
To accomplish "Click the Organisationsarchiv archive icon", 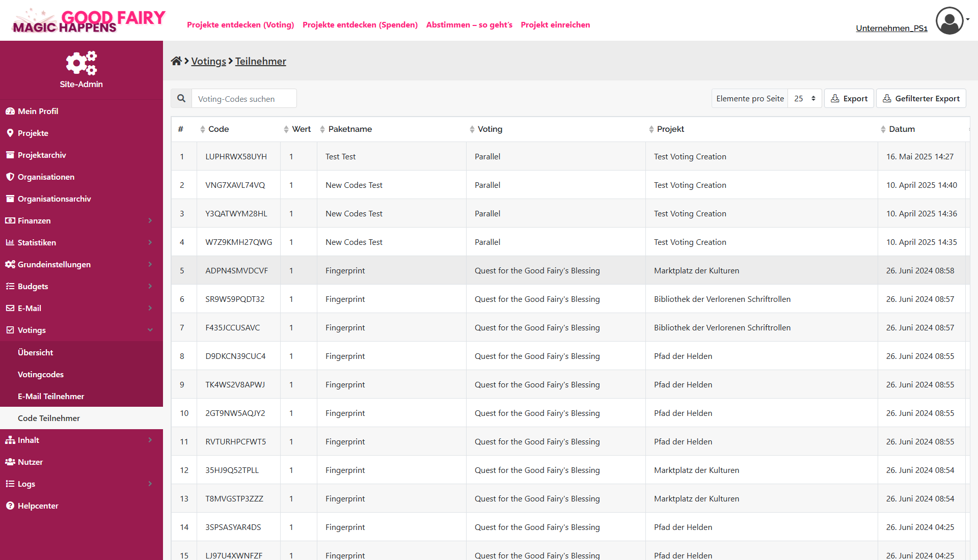I will [10, 199].
